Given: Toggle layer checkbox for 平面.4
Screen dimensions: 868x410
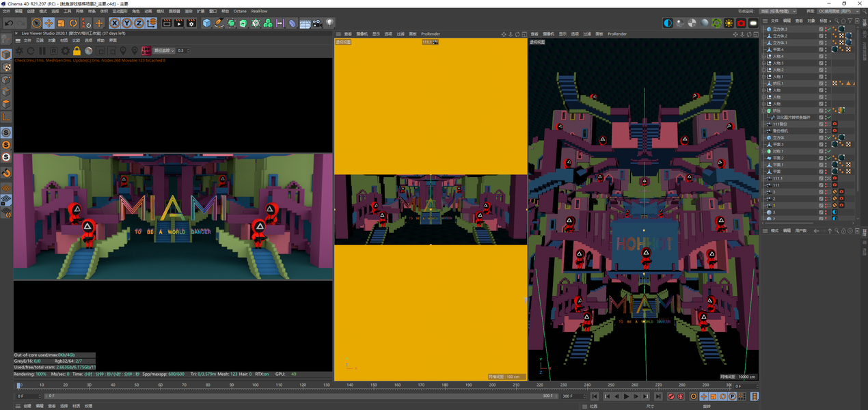Looking at the screenshot, I should pyautogui.click(x=821, y=49).
